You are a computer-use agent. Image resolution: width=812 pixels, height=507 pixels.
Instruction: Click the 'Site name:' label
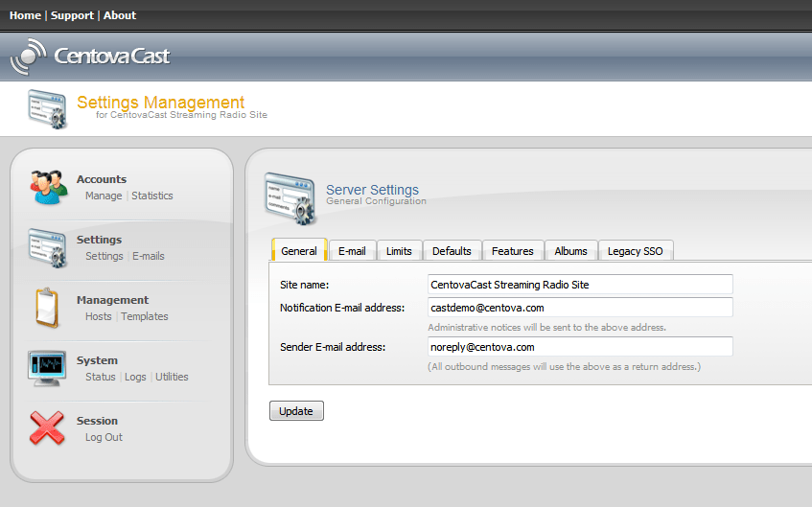[x=305, y=285]
